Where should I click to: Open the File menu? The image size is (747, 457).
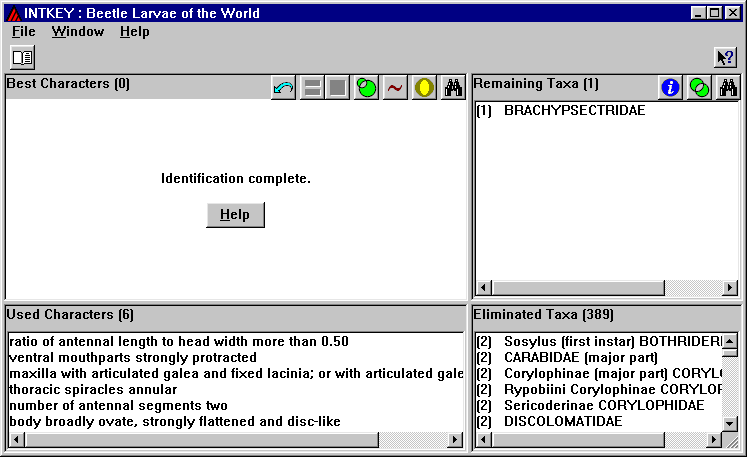point(24,31)
